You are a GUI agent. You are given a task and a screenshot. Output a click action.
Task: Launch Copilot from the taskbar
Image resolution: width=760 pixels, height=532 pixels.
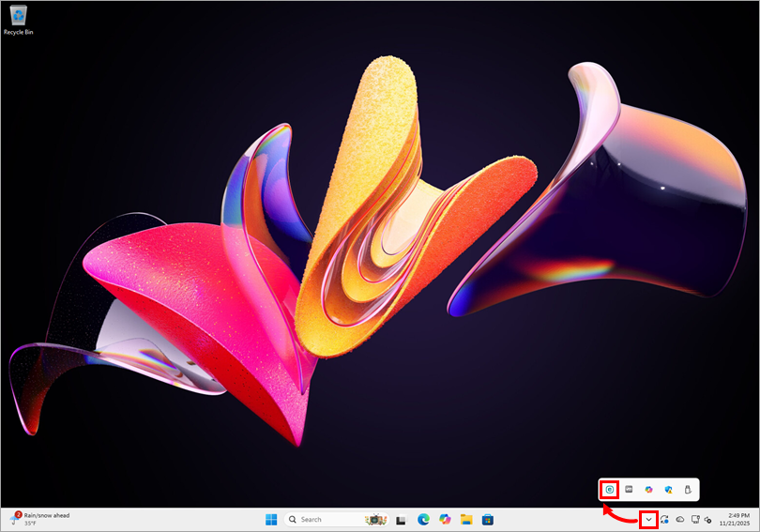click(445, 519)
